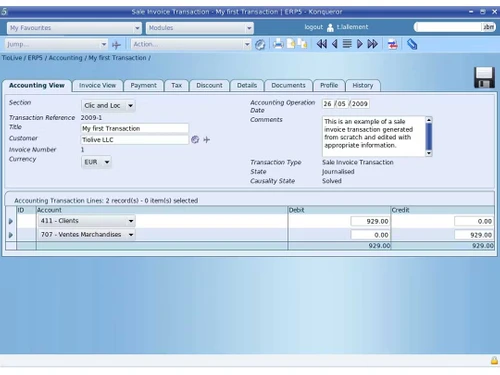Click the 707 Ventes debit field 0.00

370,235
